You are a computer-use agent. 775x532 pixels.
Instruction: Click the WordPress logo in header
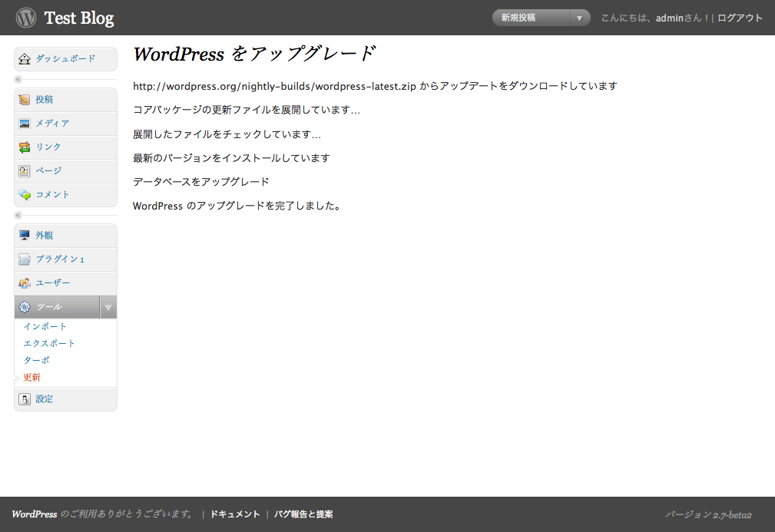pos(25,18)
